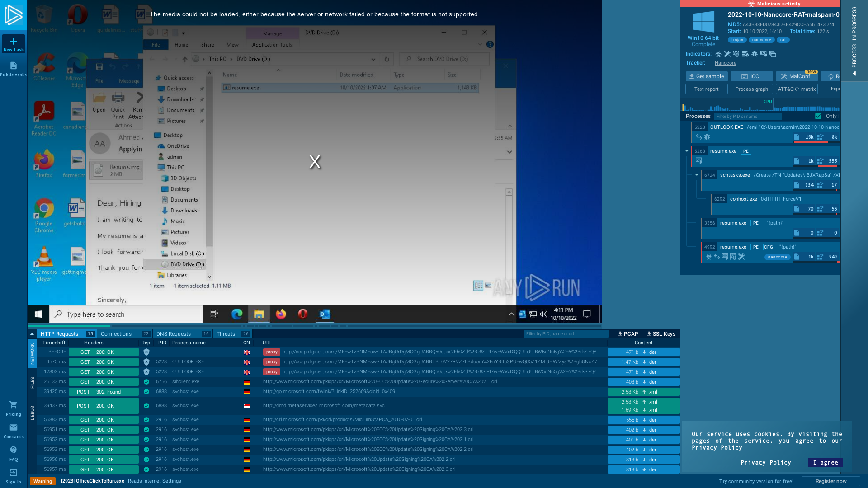Click the EXE drop indicator icon
Screen dimensions: 868x488
(x=763, y=54)
